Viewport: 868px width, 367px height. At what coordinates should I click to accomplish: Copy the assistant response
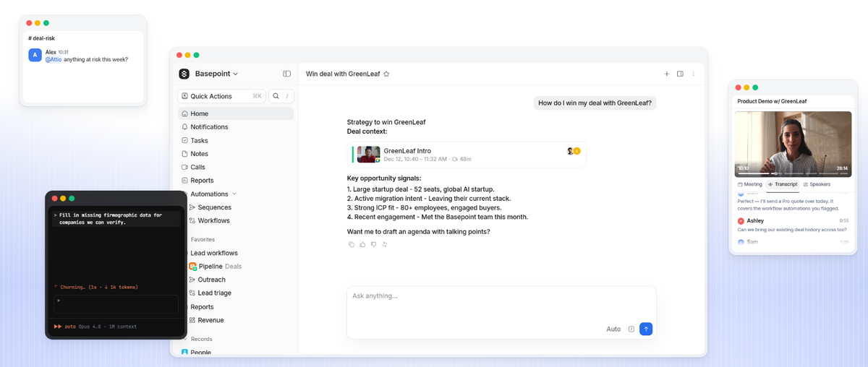[352, 245]
